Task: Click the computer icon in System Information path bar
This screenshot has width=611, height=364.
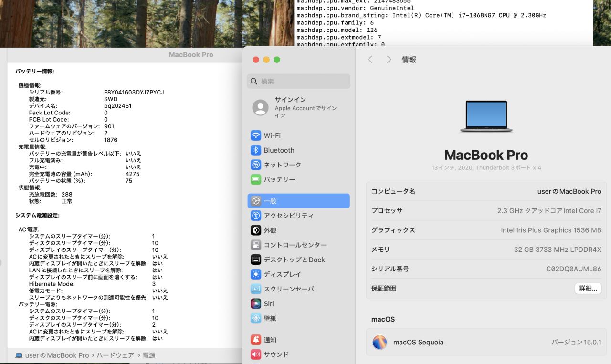Action: point(19,355)
